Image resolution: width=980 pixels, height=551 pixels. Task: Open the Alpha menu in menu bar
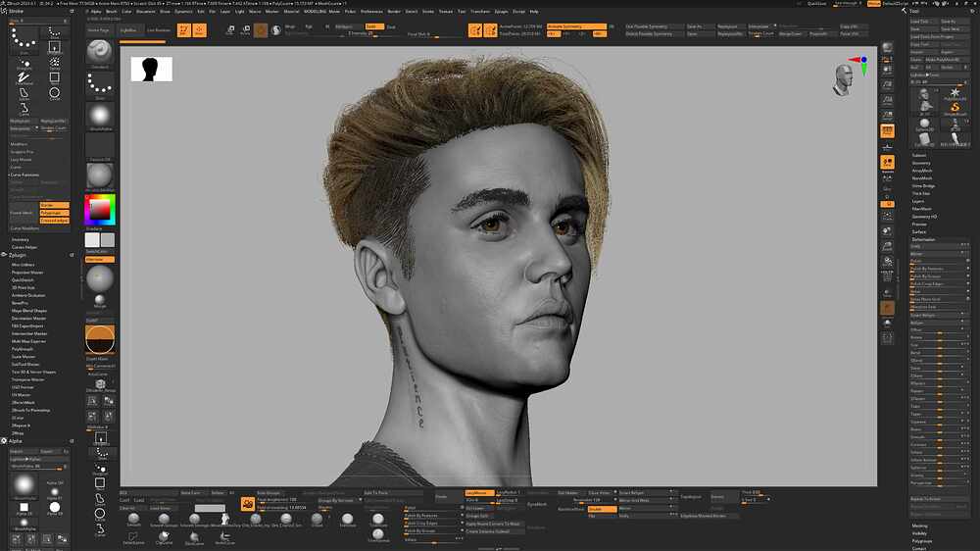point(96,11)
